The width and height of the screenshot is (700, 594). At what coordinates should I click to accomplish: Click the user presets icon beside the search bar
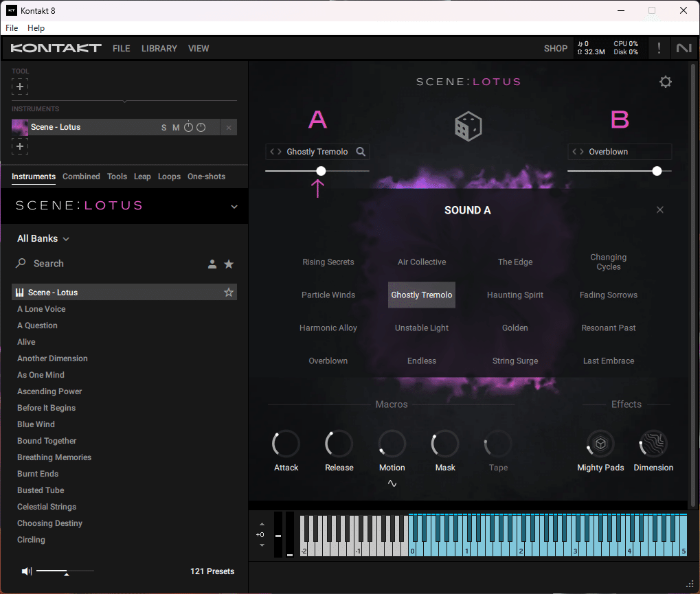(x=212, y=264)
